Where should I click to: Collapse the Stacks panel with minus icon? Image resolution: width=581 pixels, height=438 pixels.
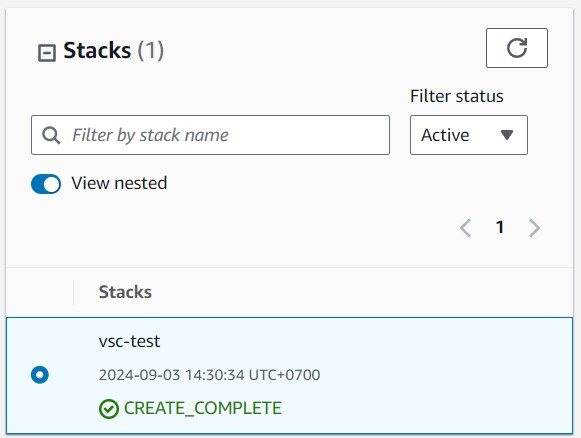47,53
